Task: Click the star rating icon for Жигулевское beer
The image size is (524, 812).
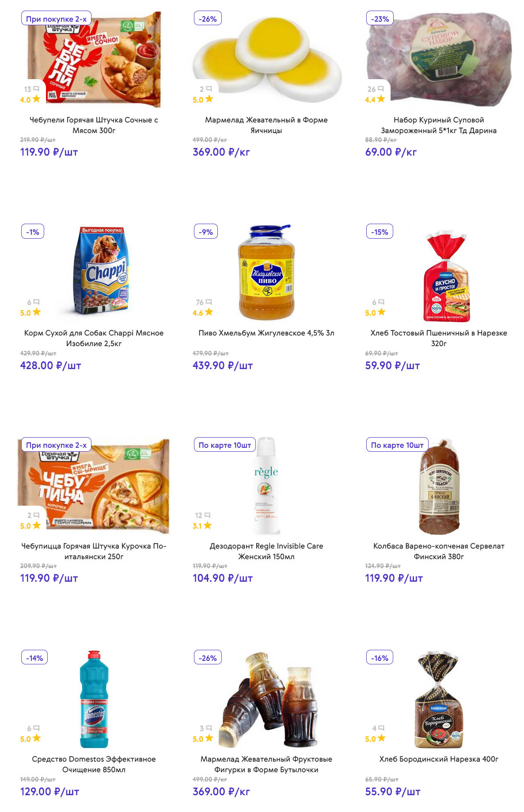Action: [x=209, y=312]
